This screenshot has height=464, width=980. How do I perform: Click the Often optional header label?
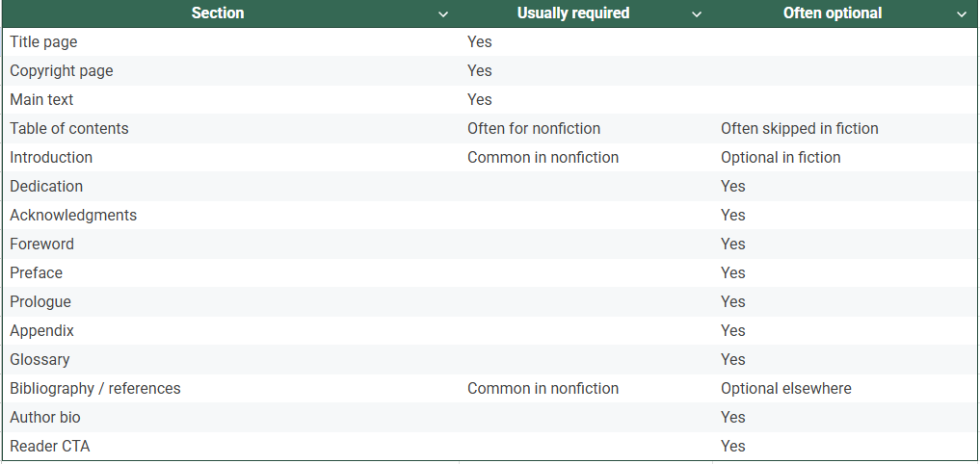click(832, 13)
